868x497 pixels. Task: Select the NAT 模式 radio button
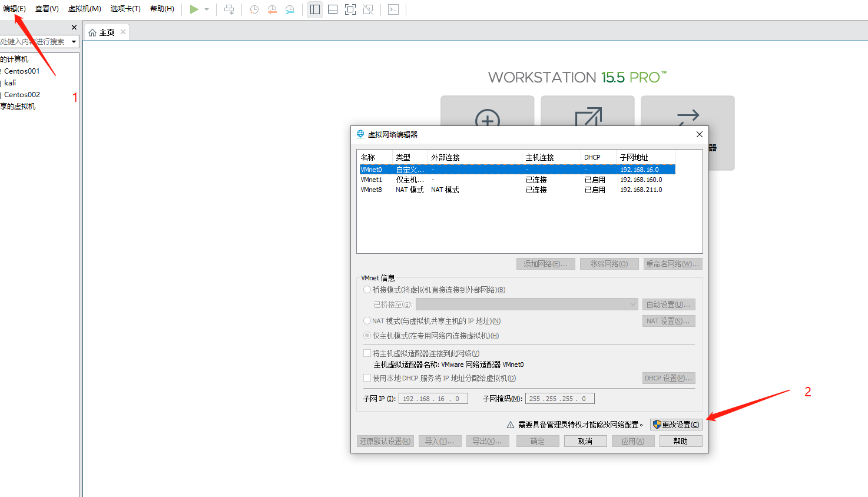[x=367, y=321]
